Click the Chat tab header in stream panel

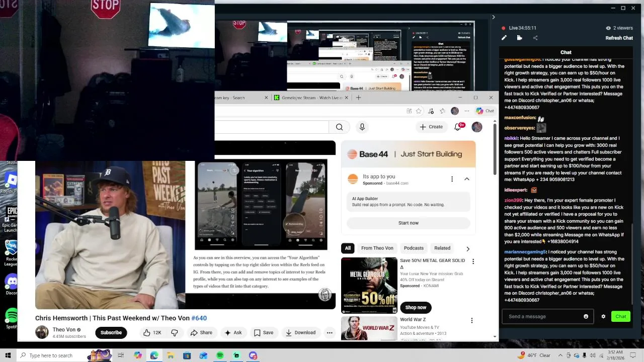click(x=566, y=52)
